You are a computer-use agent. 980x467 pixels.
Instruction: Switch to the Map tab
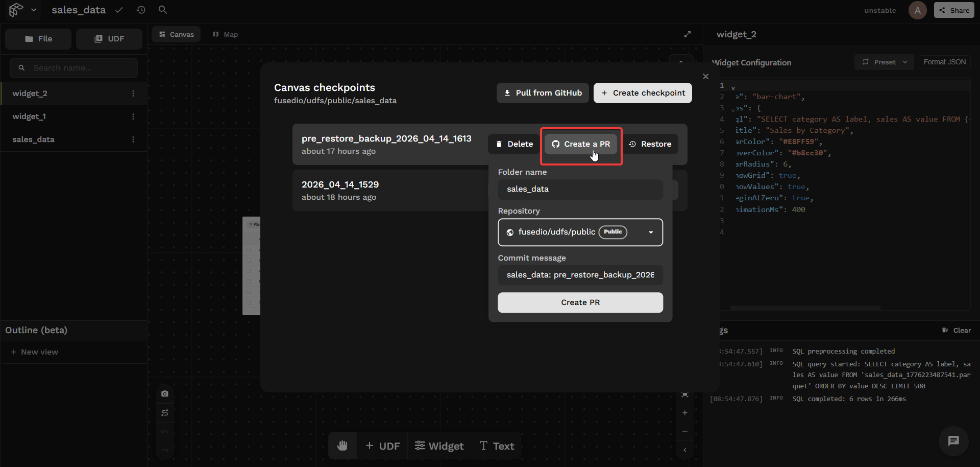225,34
